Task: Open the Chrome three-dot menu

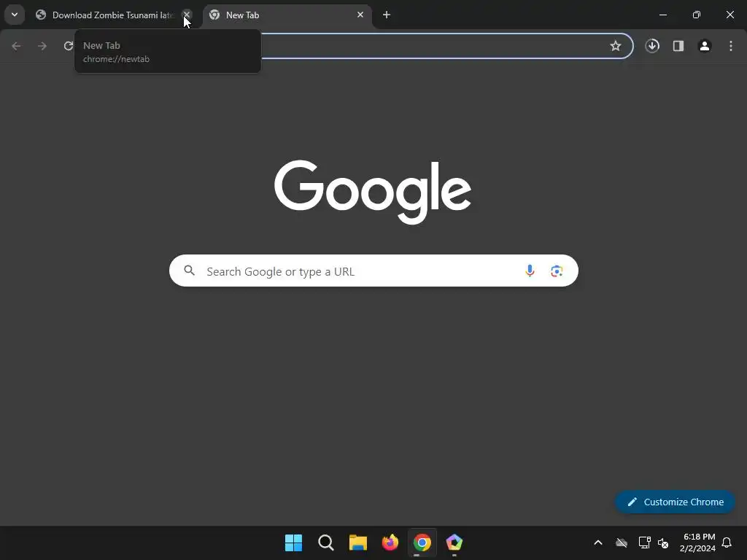Action: pyautogui.click(x=731, y=46)
